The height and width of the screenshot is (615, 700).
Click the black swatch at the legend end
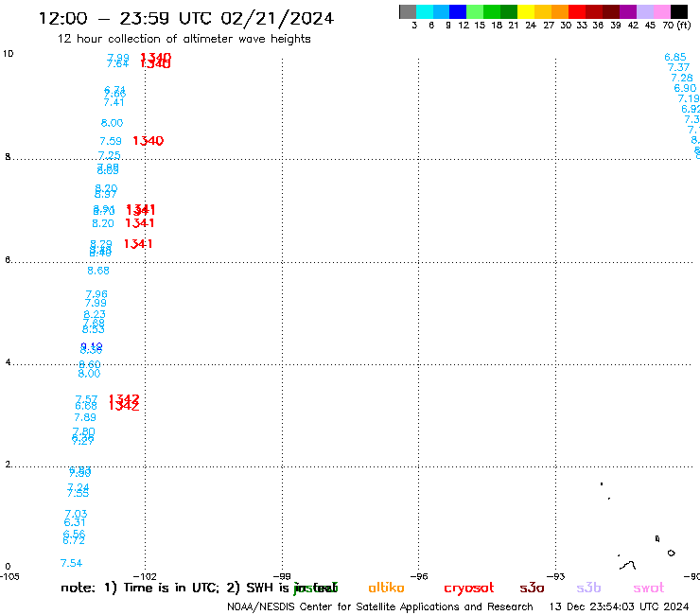point(679,11)
